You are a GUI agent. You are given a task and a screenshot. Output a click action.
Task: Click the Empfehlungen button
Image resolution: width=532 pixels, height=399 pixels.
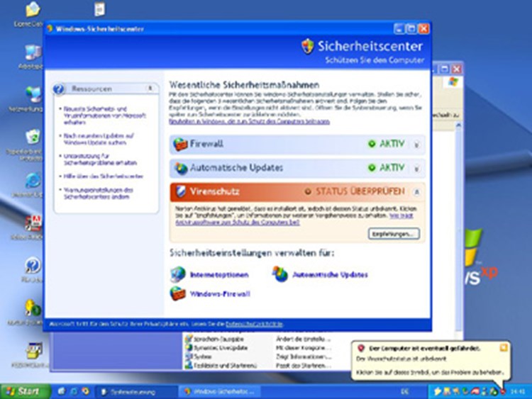point(394,234)
